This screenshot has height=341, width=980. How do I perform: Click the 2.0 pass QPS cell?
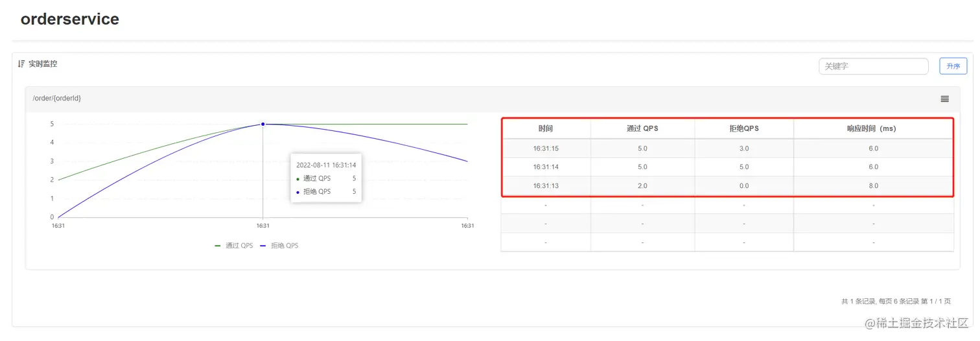coord(642,186)
